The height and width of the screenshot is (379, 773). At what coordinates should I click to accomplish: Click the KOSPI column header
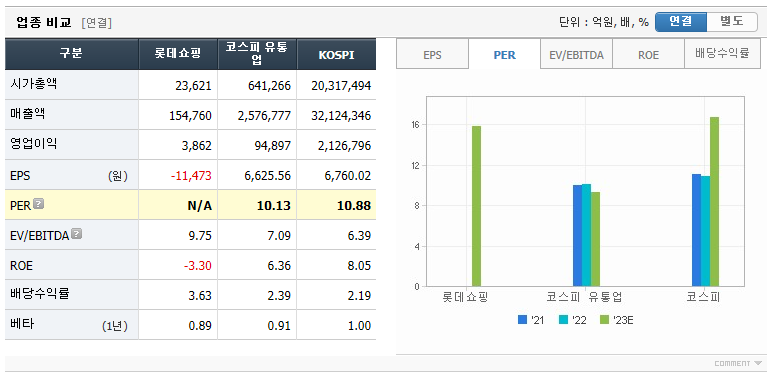pyautogui.click(x=336, y=54)
